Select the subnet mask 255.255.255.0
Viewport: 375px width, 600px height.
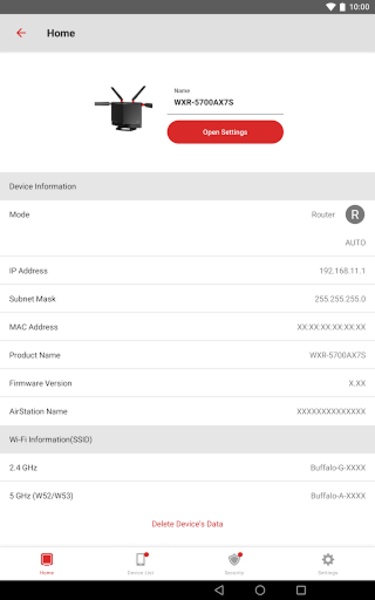340,299
